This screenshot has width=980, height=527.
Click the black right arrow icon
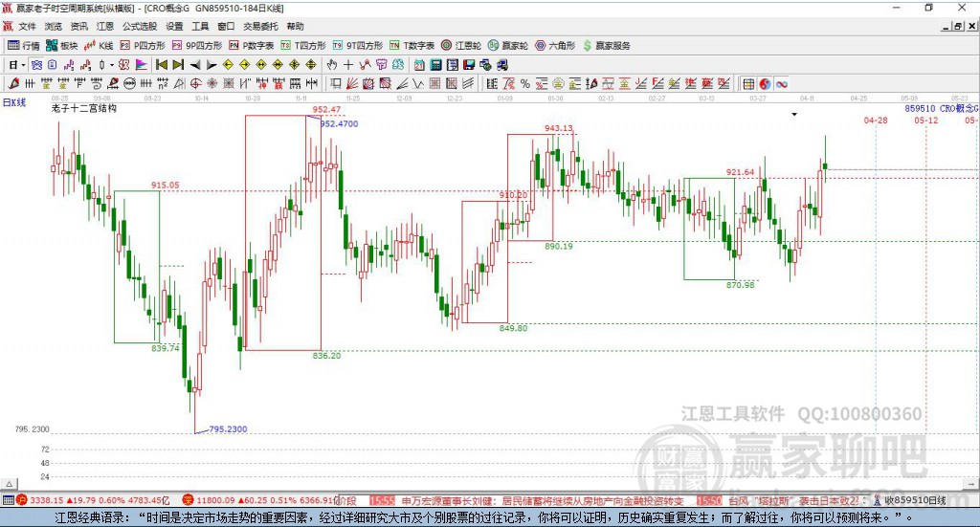click(212, 65)
